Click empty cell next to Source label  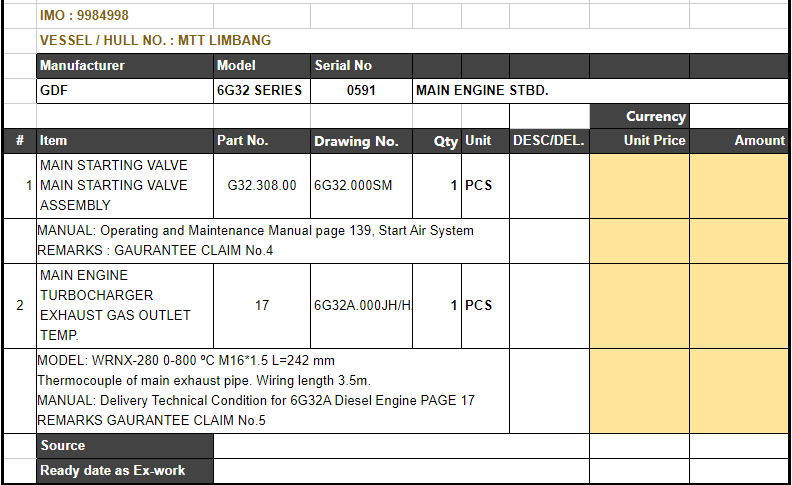coord(400,446)
